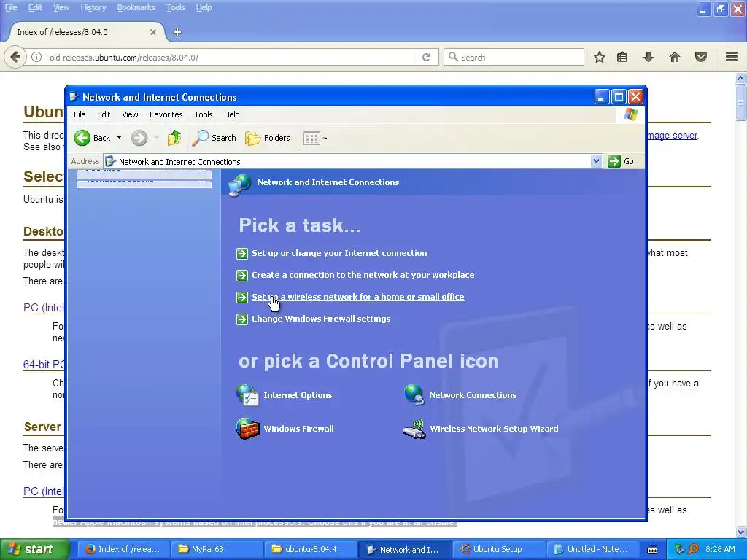Screen dimensions: 747x560
Task: Click the Firefox page scrollbar up arrow
Action: click(x=741, y=78)
